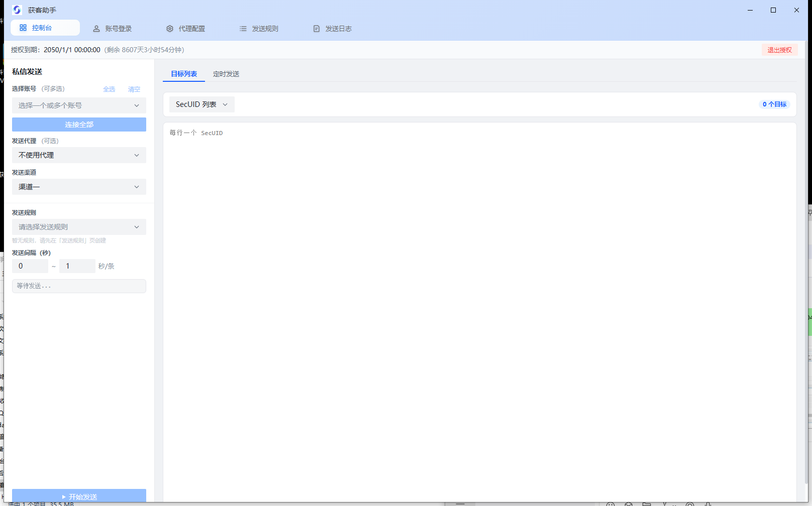Screen dimensions: 812x506
Task: Click 清空 to clear selected accounts
Action: click(x=134, y=89)
